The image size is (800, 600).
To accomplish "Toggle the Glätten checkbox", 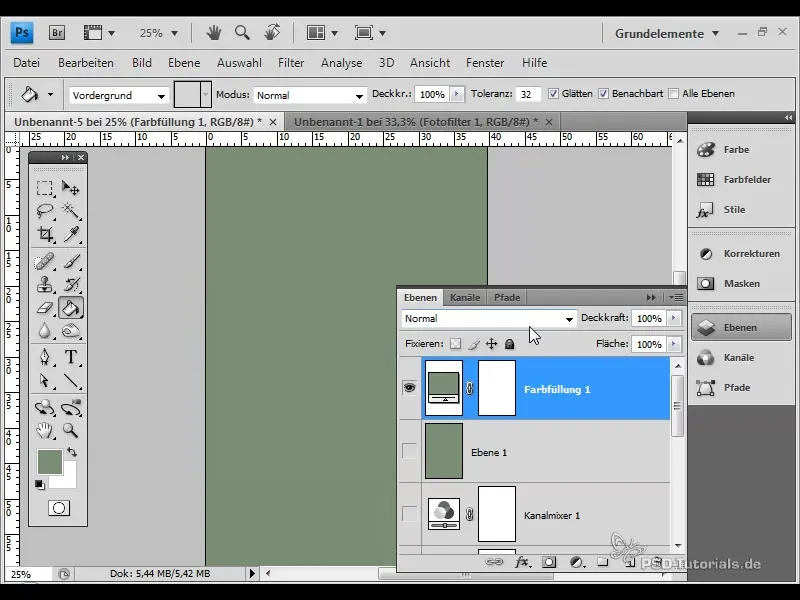I will (x=553, y=94).
